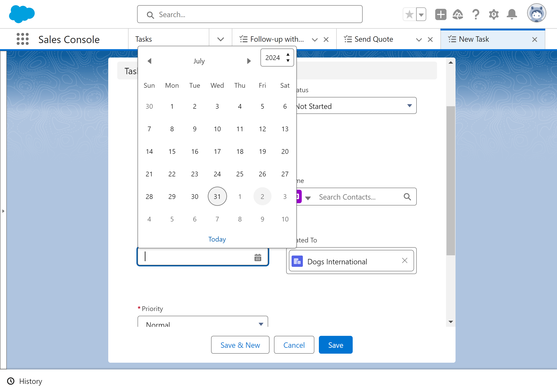Open the Send Quote tab menu chevron
Image resolution: width=557 pixels, height=392 pixels.
pos(419,39)
